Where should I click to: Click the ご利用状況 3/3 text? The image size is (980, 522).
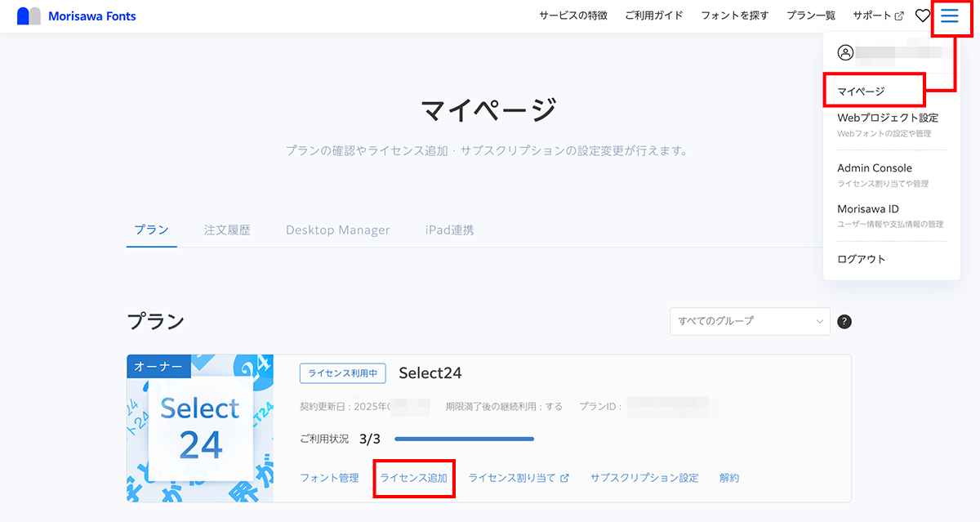[340, 439]
